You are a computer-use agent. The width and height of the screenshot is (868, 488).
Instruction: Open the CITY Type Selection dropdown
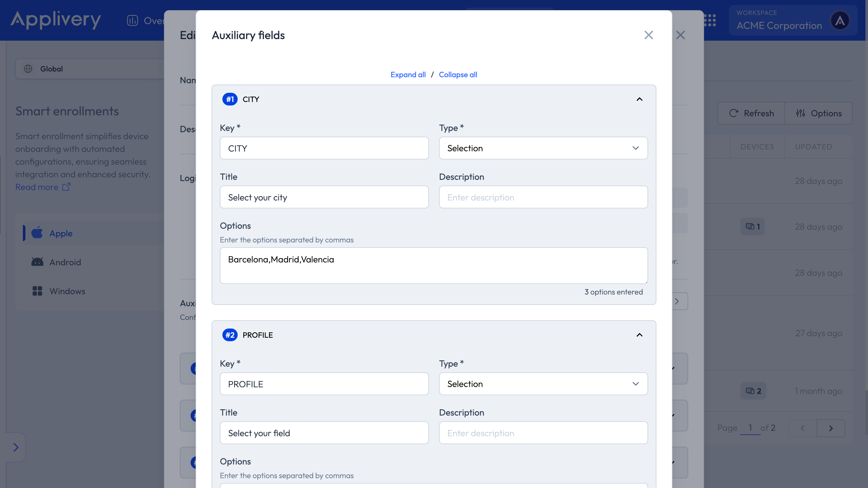click(543, 148)
